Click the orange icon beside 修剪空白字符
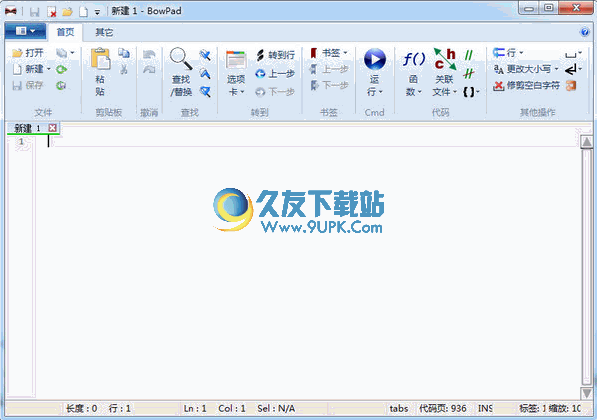The width and height of the screenshot is (597, 420). [x=571, y=85]
